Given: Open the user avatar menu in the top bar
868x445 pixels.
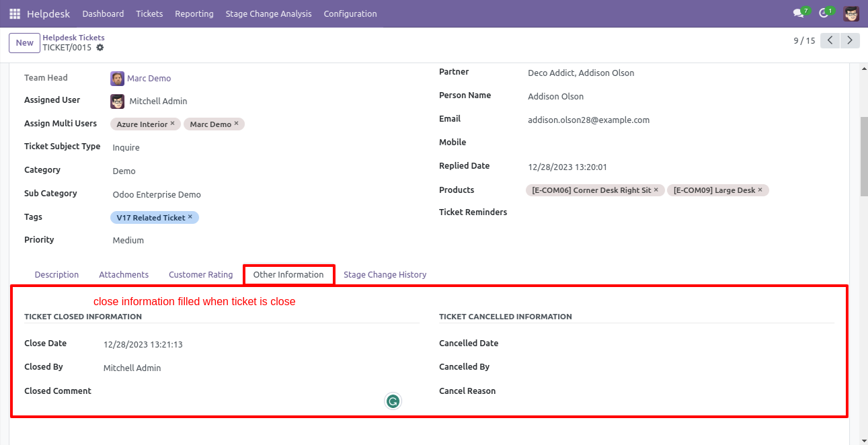Looking at the screenshot, I should click(851, 13).
